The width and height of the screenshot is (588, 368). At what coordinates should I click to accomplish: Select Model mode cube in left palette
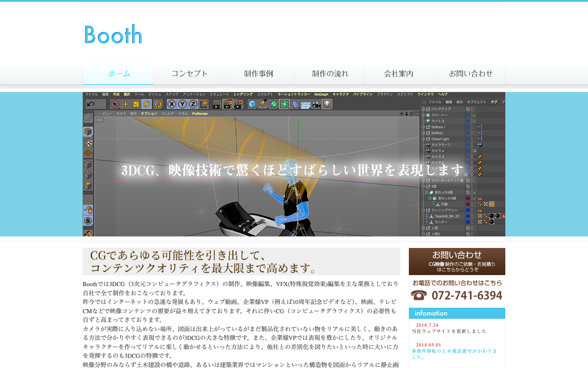tap(88, 132)
